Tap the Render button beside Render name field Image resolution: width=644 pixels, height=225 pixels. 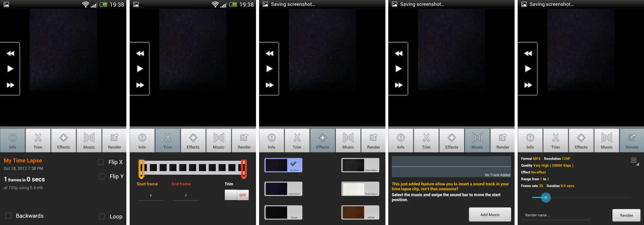[626, 215]
